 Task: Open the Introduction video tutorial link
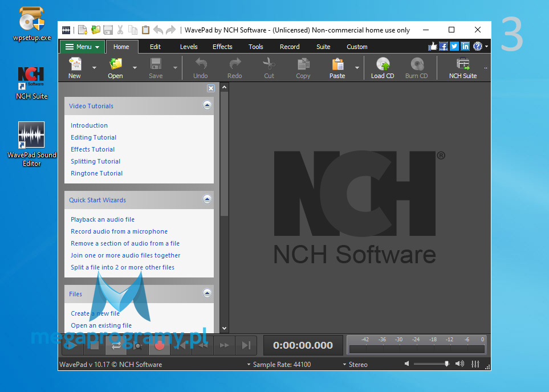(x=90, y=125)
